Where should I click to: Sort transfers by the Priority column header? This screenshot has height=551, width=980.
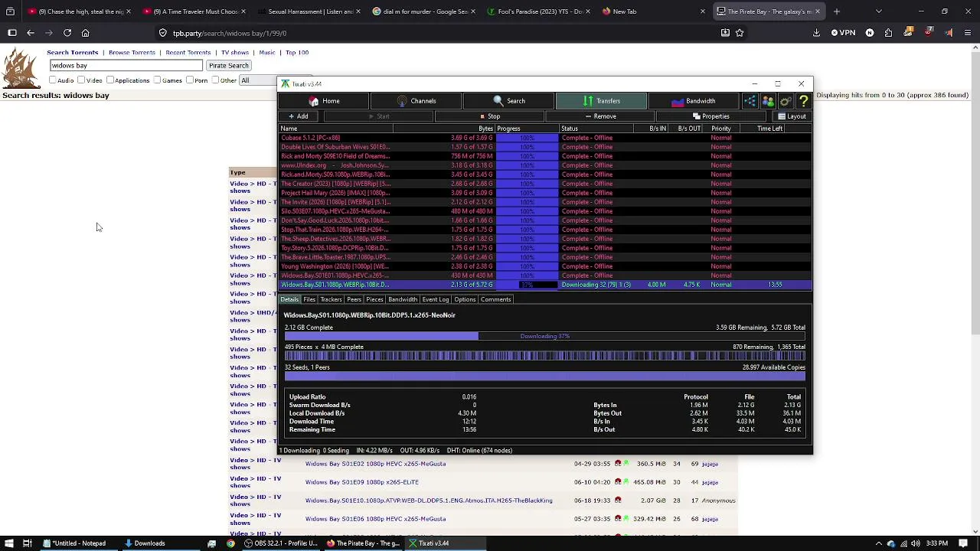(x=720, y=129)
